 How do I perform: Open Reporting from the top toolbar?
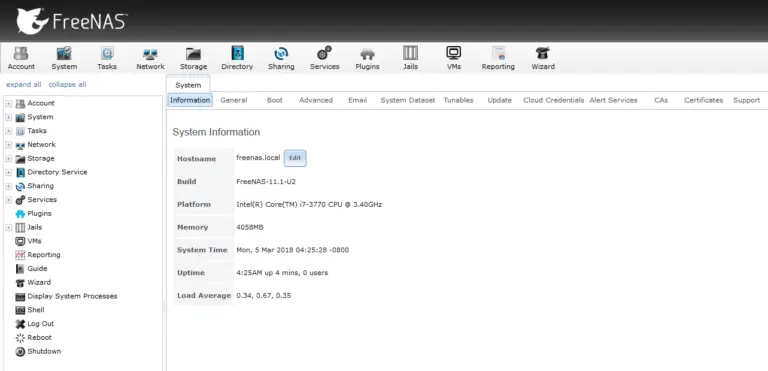click(498, 58)
